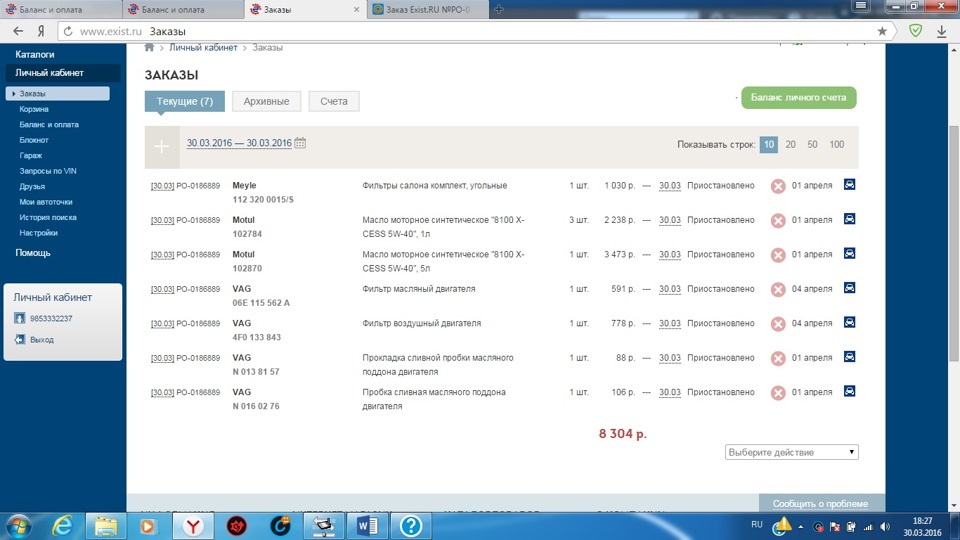Click the plus icon in filter bar
This screenshot has height=540, width=960.
pos(162,147)
